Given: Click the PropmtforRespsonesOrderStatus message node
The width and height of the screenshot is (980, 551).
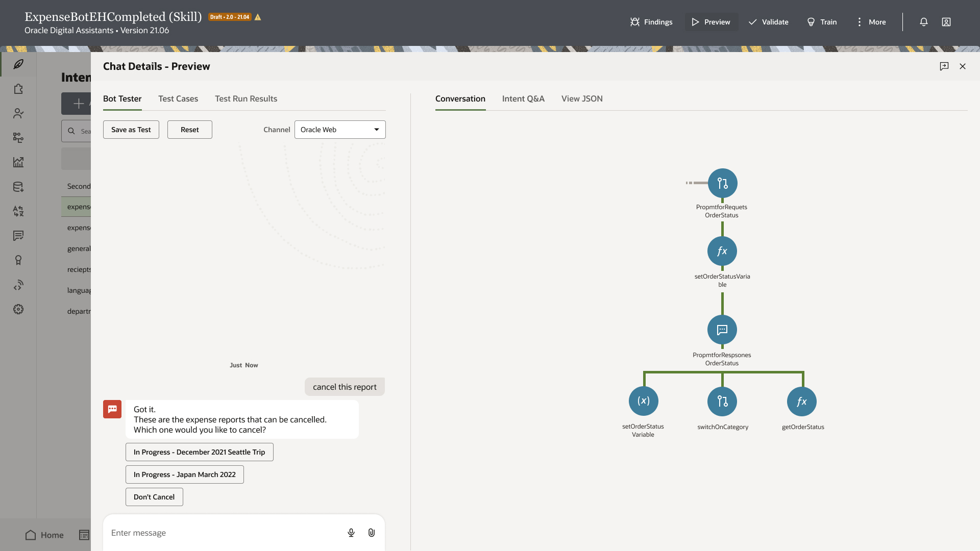Looking at the screenshot, I should point(722,330).
